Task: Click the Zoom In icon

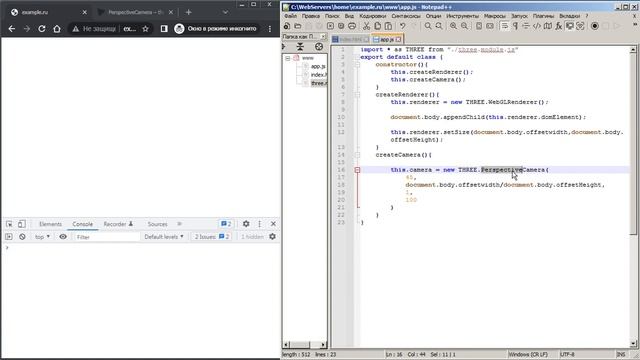Action: [x=453, y=26]
